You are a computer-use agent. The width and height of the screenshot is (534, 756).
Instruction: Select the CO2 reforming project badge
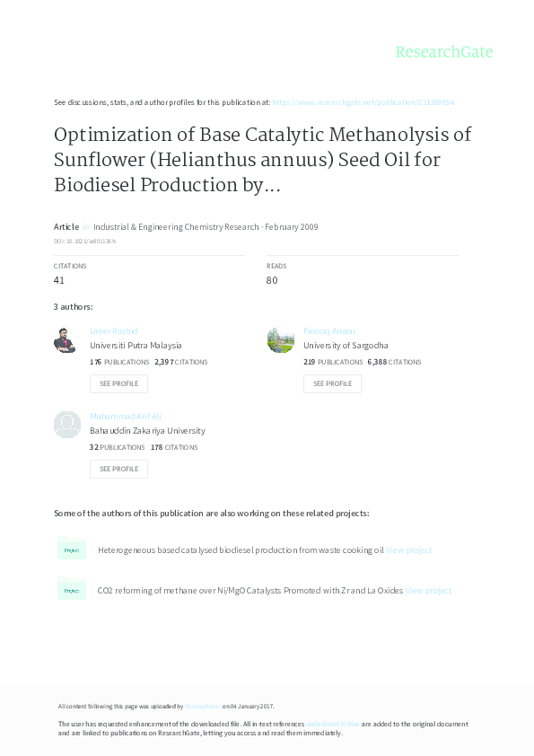pos(72,590)
